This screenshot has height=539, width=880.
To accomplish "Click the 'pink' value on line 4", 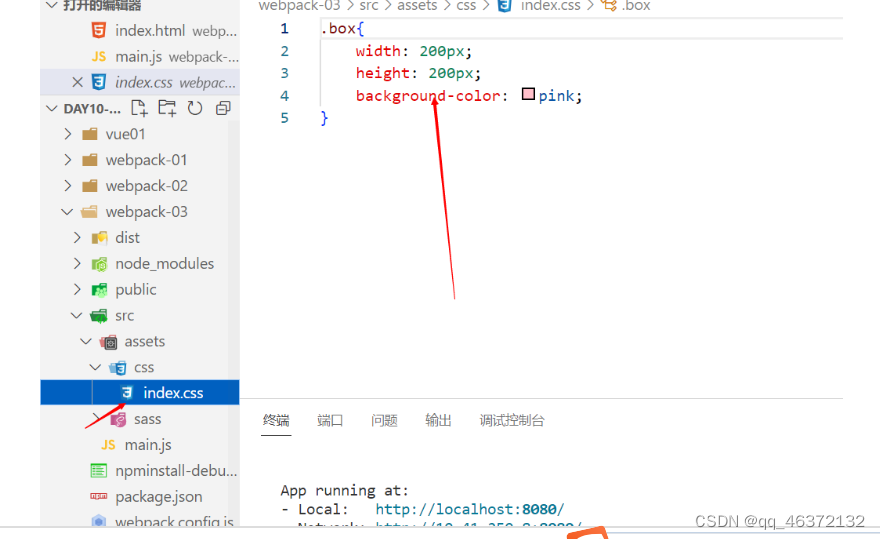I will [556, 96].
